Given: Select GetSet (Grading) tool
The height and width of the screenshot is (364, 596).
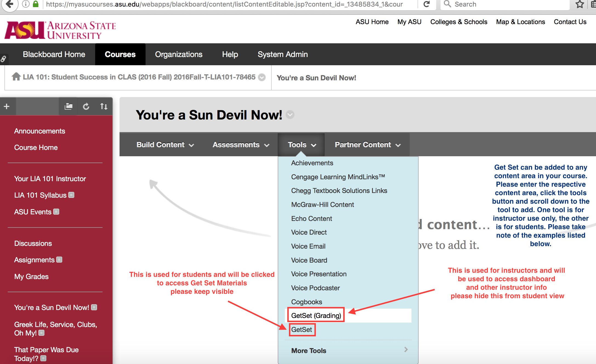Looking at the screenshot, I should click(x=316, y=316).
